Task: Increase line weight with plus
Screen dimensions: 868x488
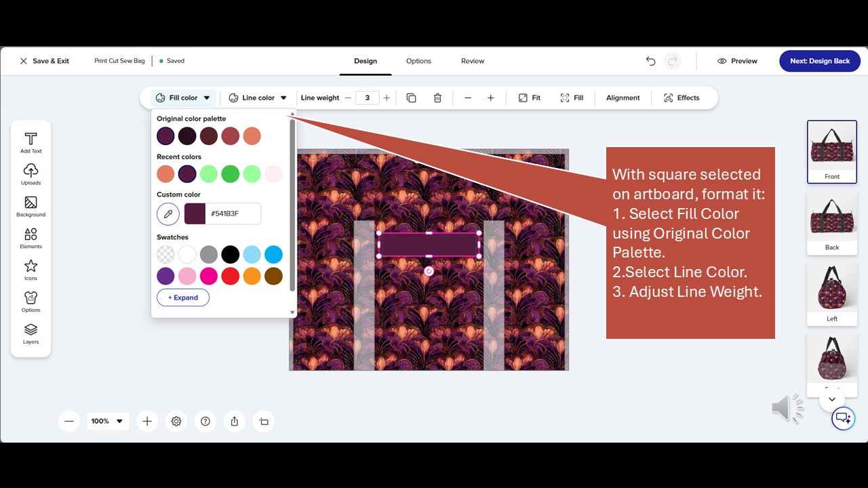Action: click(x=387, y=98)
